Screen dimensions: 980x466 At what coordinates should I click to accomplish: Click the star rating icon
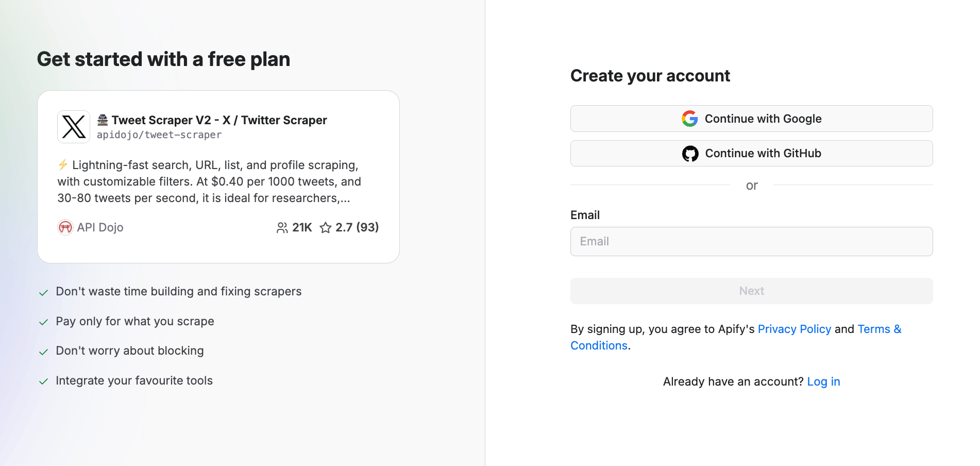[326, 228]
